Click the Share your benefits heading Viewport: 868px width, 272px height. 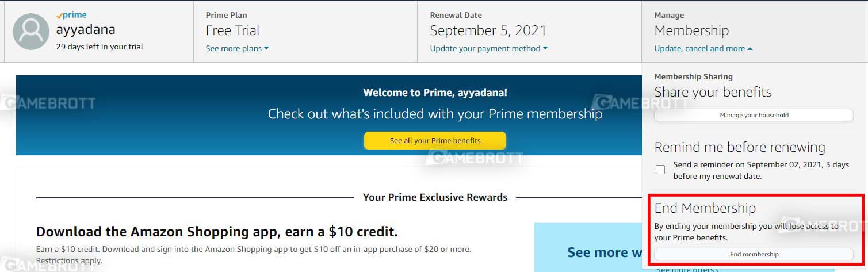[x=713, y=92]
